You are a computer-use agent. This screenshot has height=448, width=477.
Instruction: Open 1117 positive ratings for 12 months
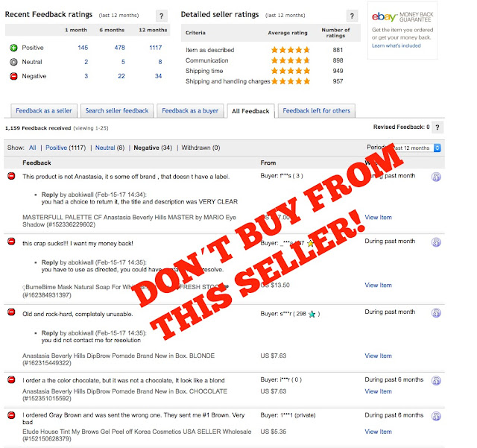click(x=156, y=48)
